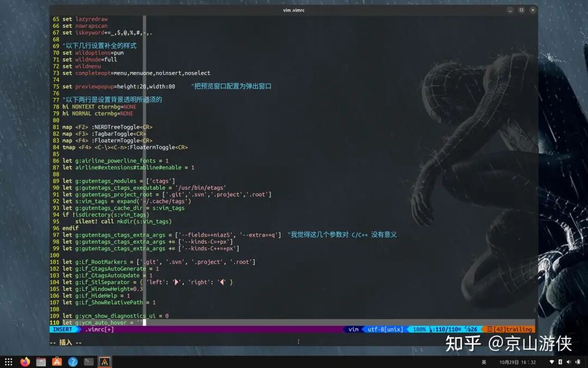Viewport: 588px width, 368px height.
Task: Click the '110/110' line position segment
Action: [x=445, y=329]
